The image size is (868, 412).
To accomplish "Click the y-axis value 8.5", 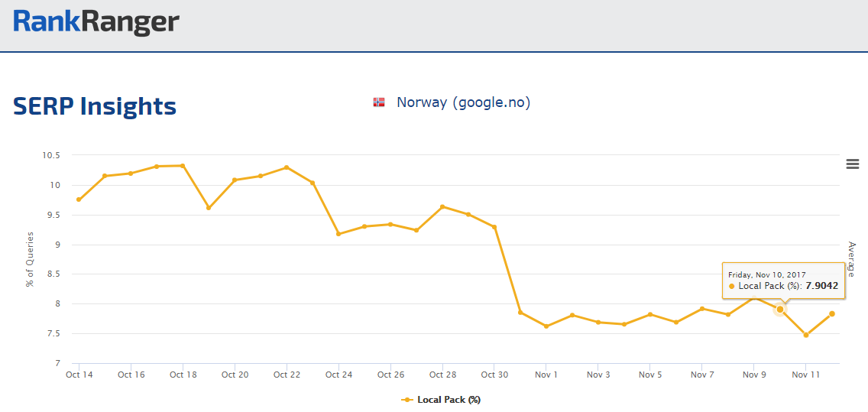I will 54,274.
